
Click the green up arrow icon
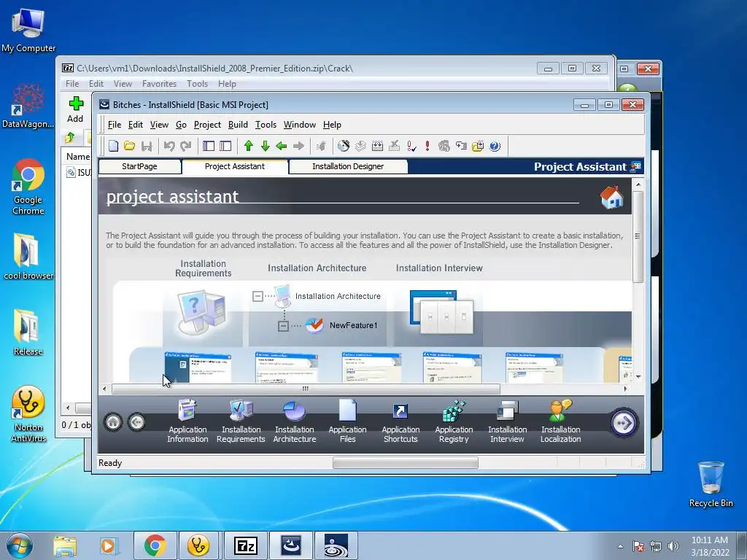click(248, 146)
